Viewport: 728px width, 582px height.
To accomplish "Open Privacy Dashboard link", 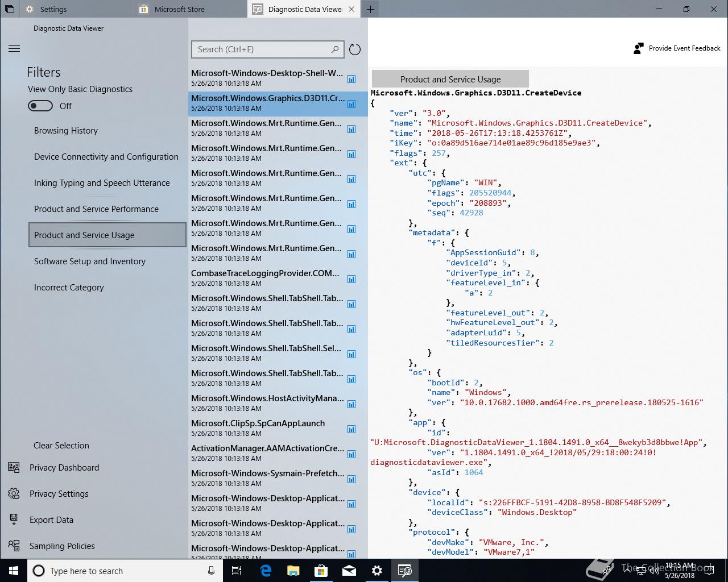I will click(x=64, y=467).
